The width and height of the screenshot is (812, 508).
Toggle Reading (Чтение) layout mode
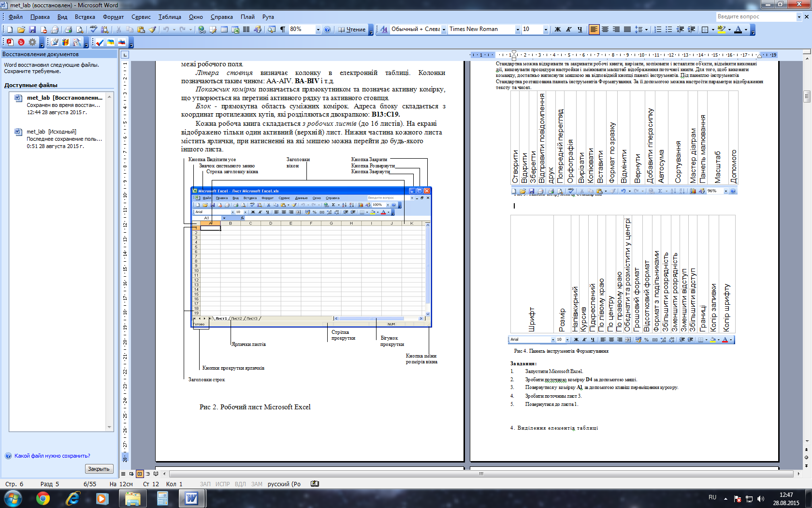352,30
